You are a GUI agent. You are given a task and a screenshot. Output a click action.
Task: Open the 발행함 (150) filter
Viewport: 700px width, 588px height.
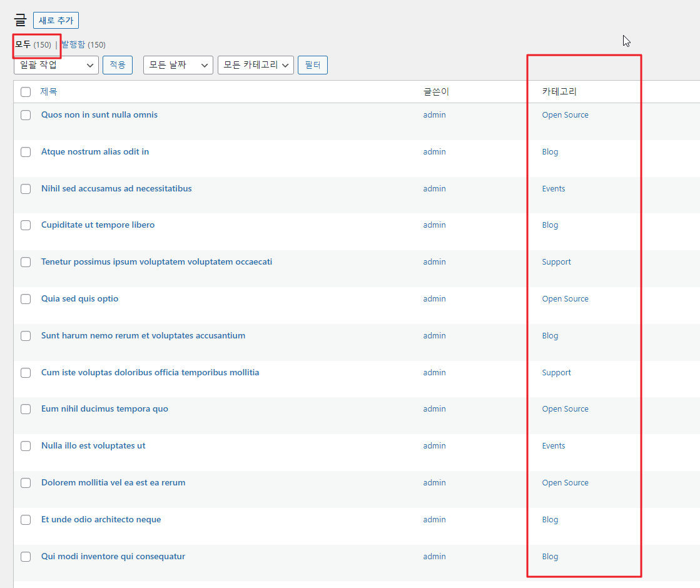coord(83,44)
